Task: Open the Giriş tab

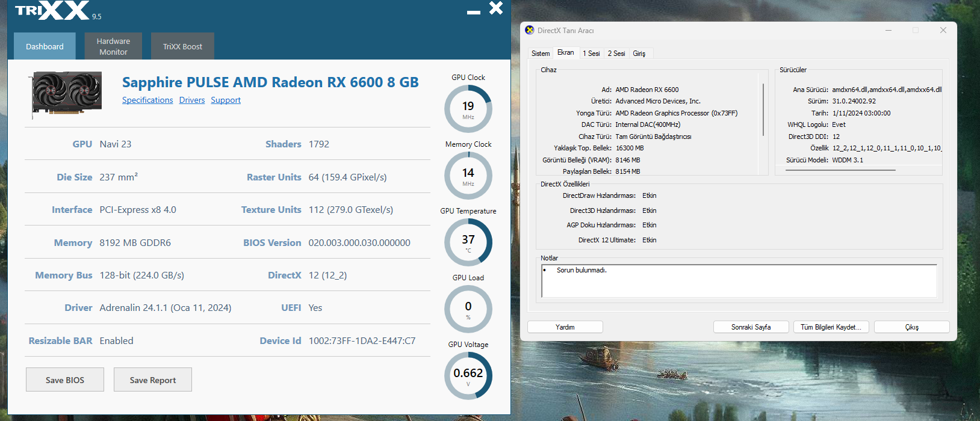Action: (x=639, y=54)
